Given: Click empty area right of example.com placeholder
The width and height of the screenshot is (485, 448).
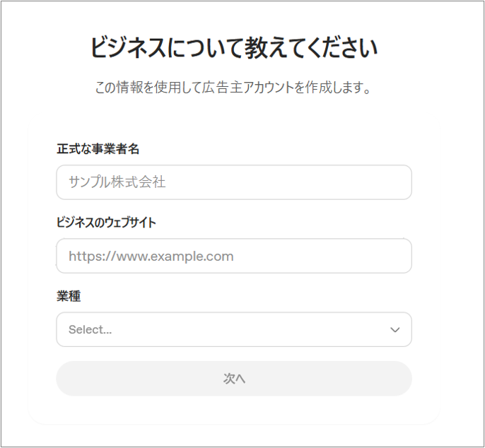Looking at the screenshot, I should pos(322,256).
